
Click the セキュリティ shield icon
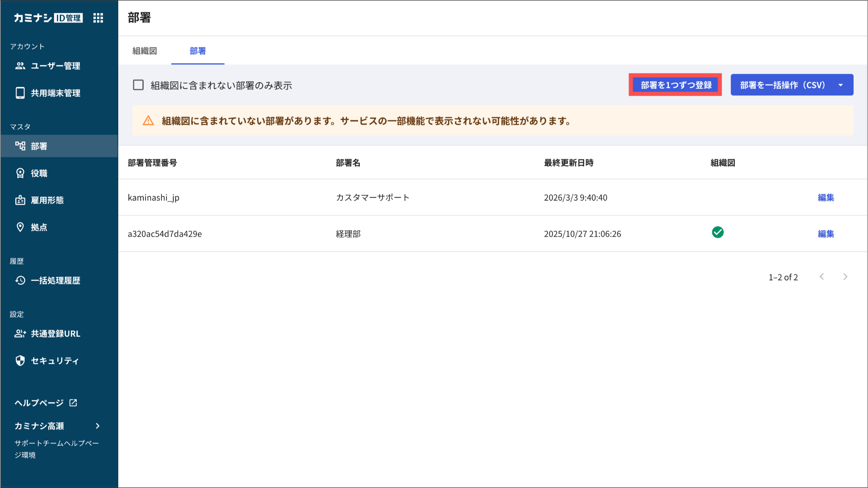pos(20,360)
